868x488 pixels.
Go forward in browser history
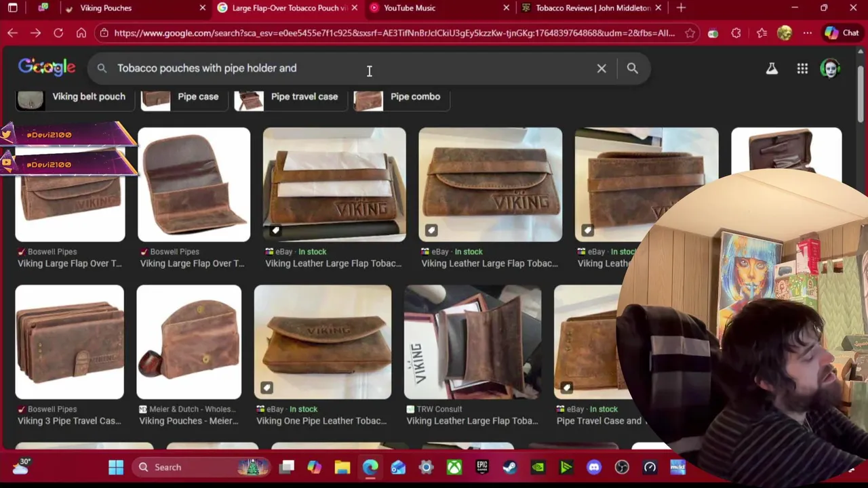click(35, 33)
